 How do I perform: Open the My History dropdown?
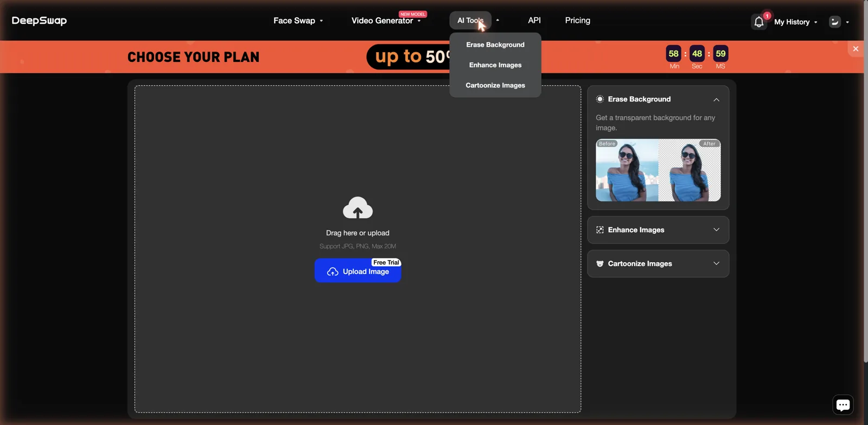pyautogui.click(x=795, y=22)
